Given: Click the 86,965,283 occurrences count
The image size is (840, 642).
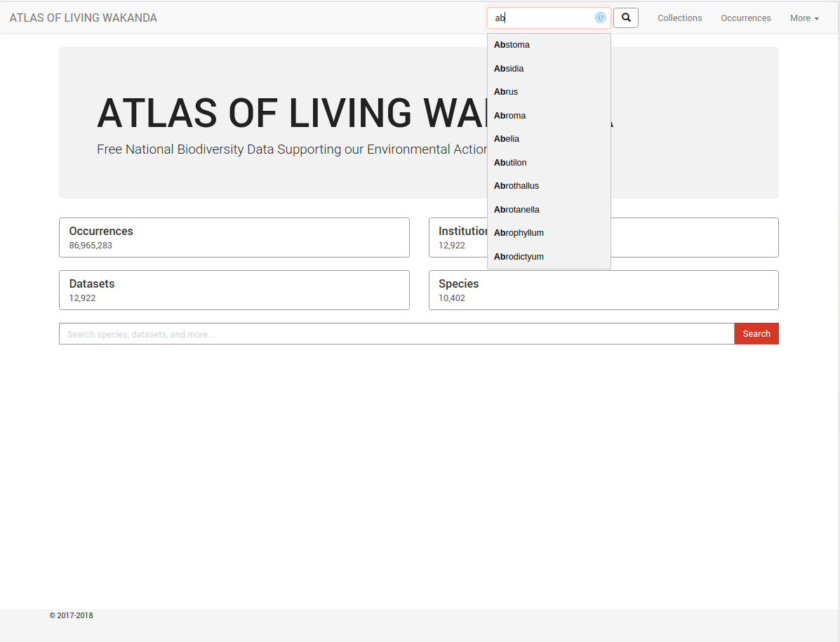Looking at the screenshot, I should 91,246.
